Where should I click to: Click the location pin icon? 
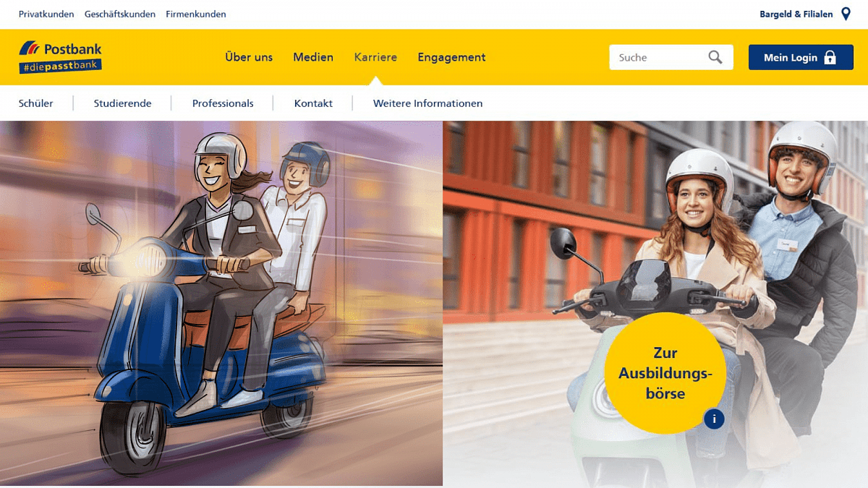846,14
